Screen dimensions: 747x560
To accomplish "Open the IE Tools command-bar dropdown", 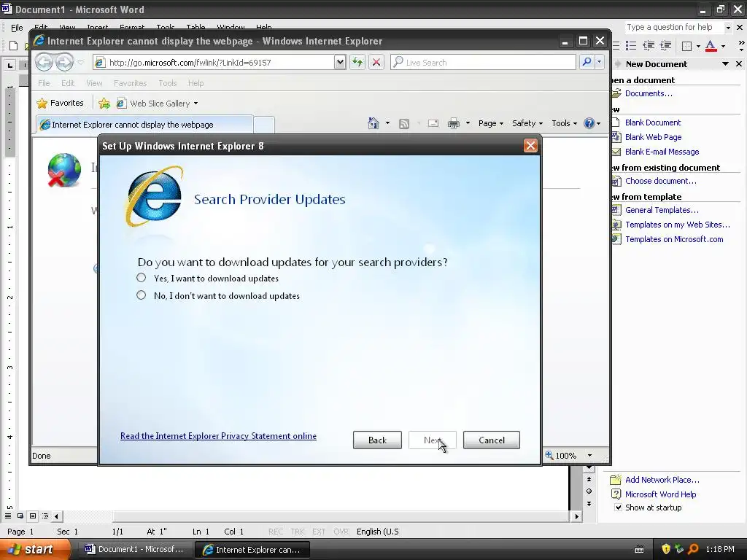I will click(x=564, y=123).
